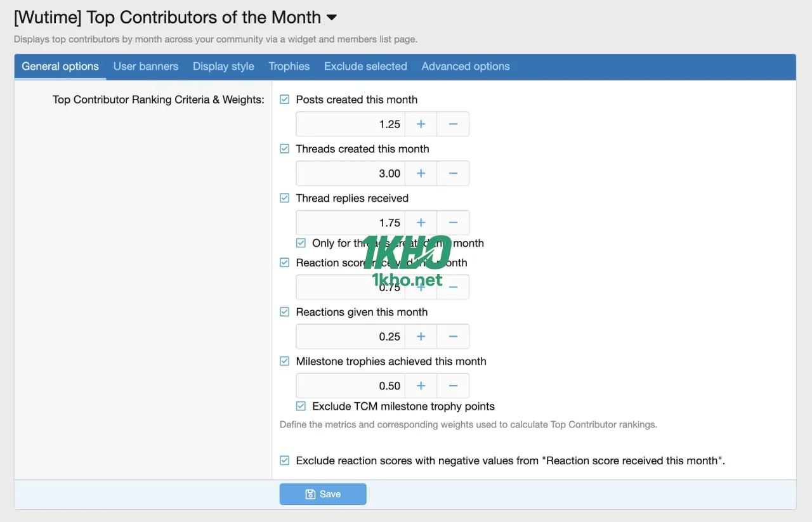Click the plus icon for Milestone trophies achieved
Viewport: 812px width, 522px height.
pyautogui.click(x=421, y=385)
